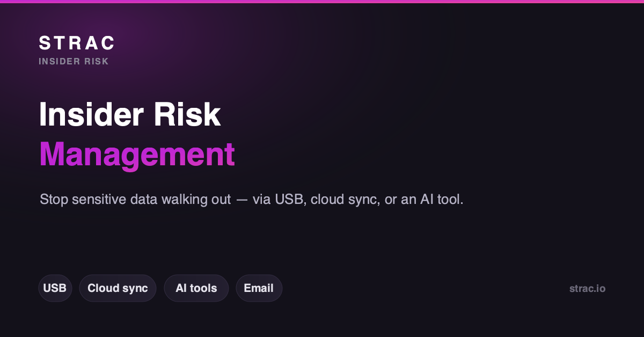Click the magenta Management heading
Image resolution: width=644 pixels, height=337 pixels.
(x=137, y=155)
